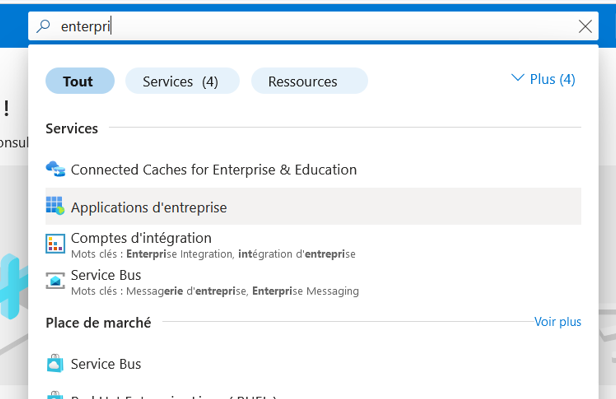Filter by Services (4)
Screen dimensions: 616x399
click(x=182, y=81)
